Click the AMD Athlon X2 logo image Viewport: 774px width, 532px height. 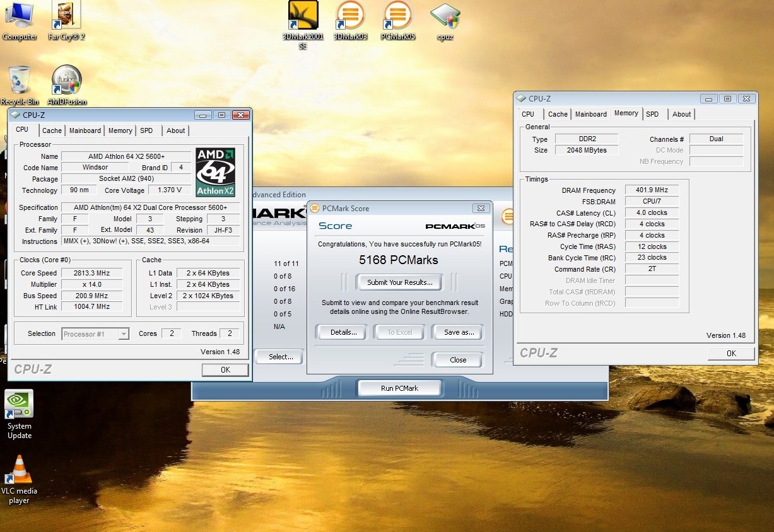[216, 172]
